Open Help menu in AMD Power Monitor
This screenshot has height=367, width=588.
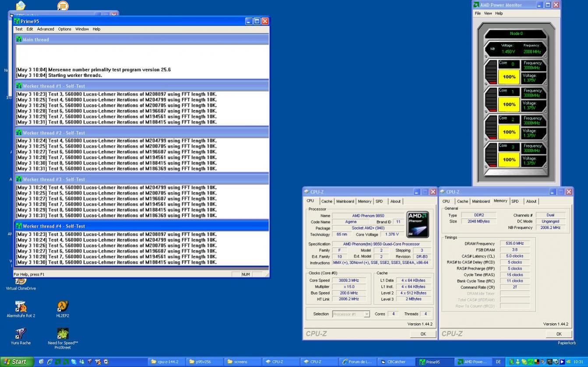499,14
